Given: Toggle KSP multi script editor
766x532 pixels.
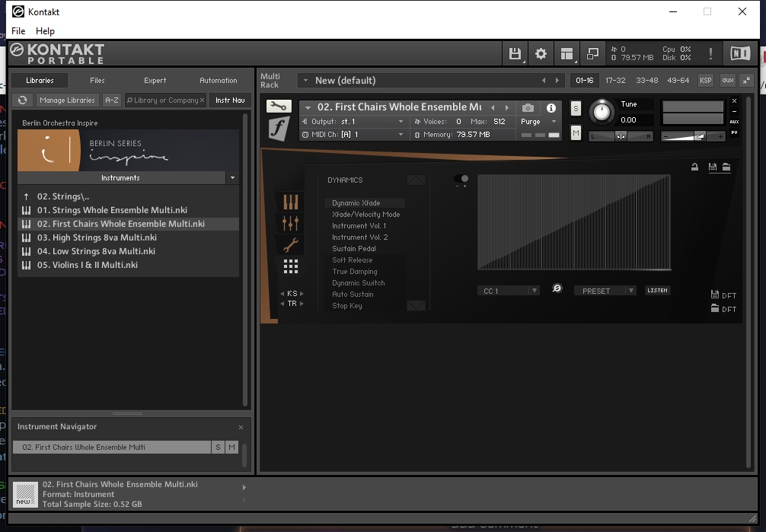Looking at the screenshot, I should pyautogui.click(x=705, y=81).
